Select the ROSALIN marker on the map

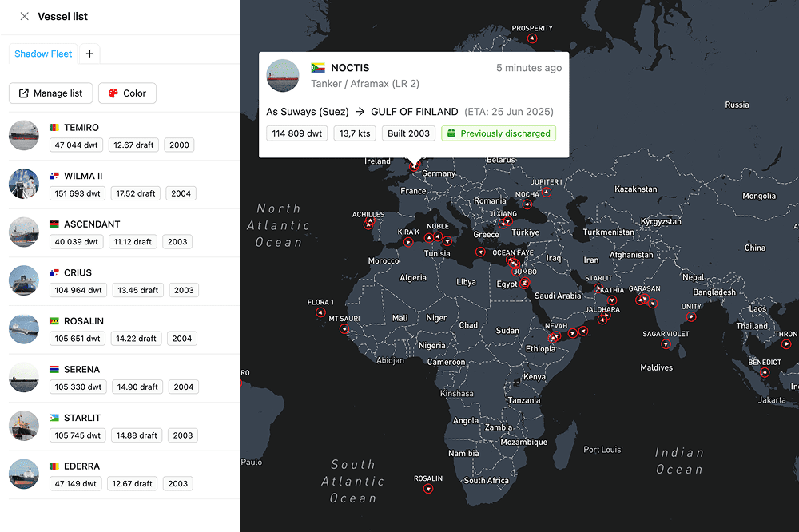(x=428, y=489)
